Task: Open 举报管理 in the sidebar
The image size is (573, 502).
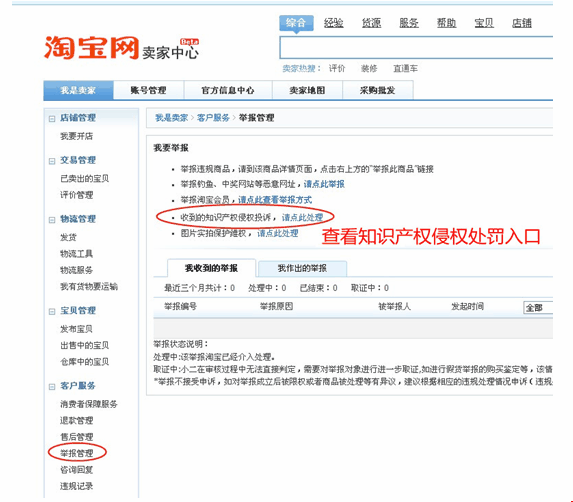Action: pyautogui.click(x=77, y=453)
